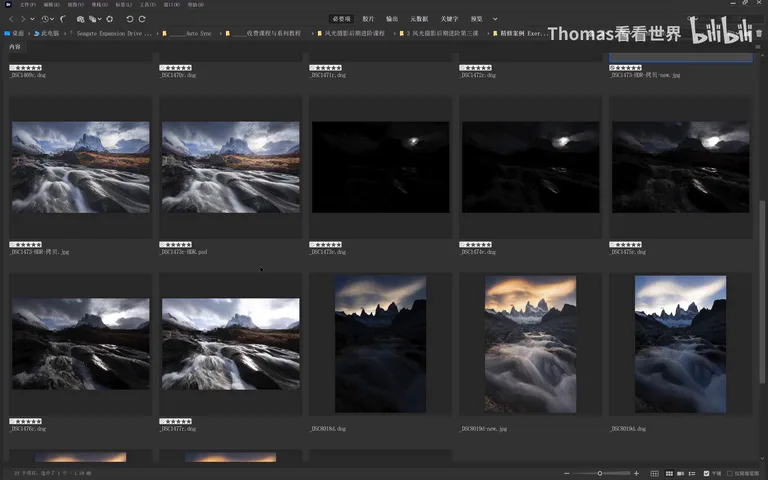
Task: Open dropdown arrow beside recent clock icon
Action: [52, 19]
